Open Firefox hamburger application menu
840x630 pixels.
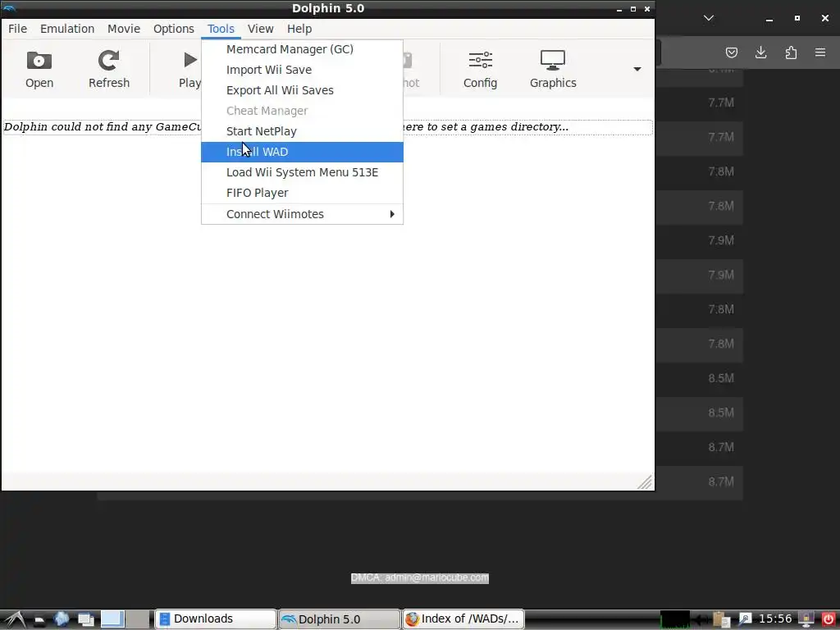tap(820, 52)
